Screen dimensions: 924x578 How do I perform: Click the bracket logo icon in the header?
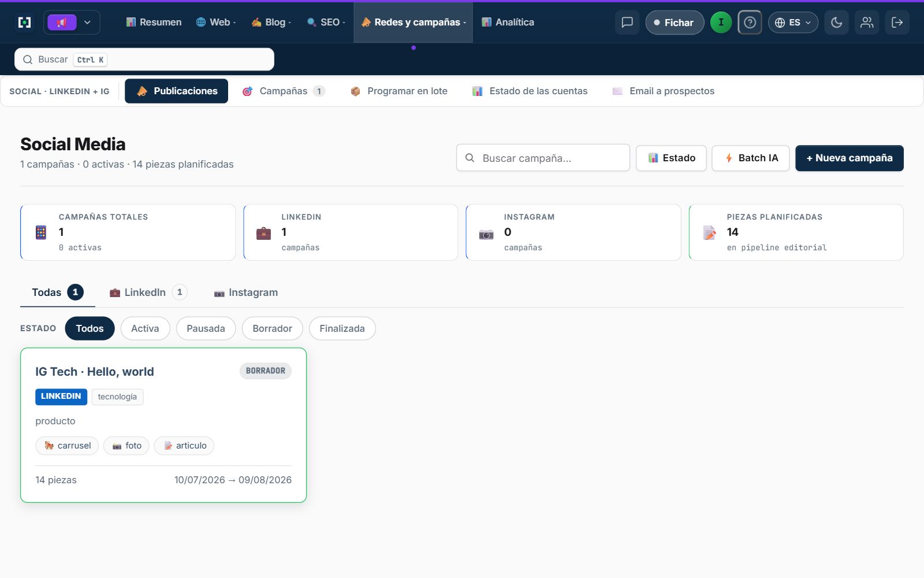(24, 23)
